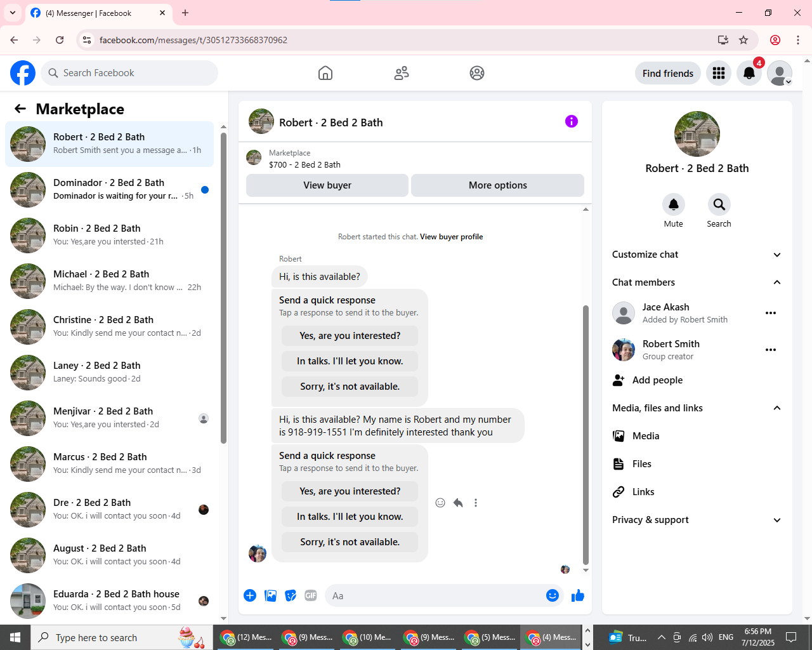This screenshot has height=650, width=812.
Task: Open the Groups icon in top navigation
Action: point(477,73)
